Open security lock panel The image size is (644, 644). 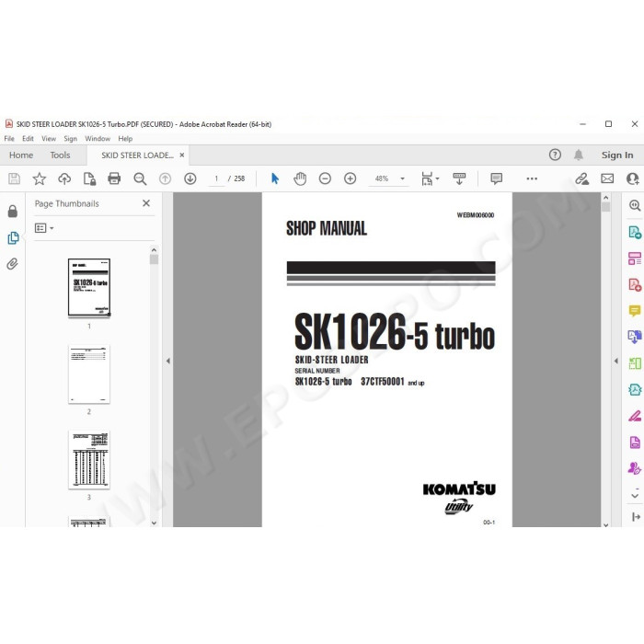click(13, 211)
